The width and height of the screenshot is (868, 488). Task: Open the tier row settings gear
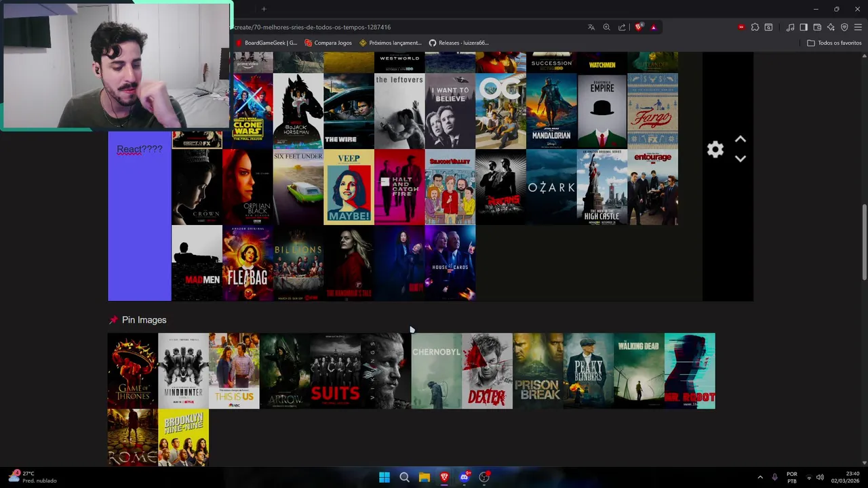pyautogui.click(x=715, y=149)
